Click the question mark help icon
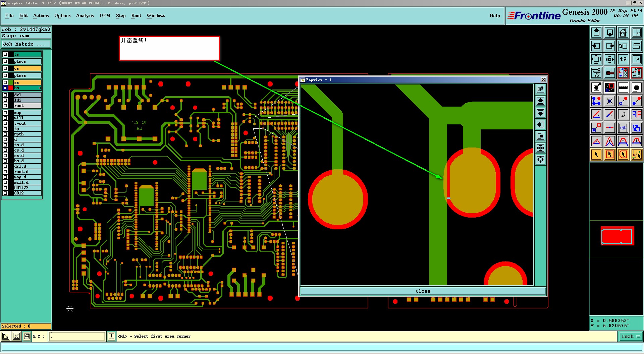This screenshot has width=644, height=354. click(x=637, y=59)
